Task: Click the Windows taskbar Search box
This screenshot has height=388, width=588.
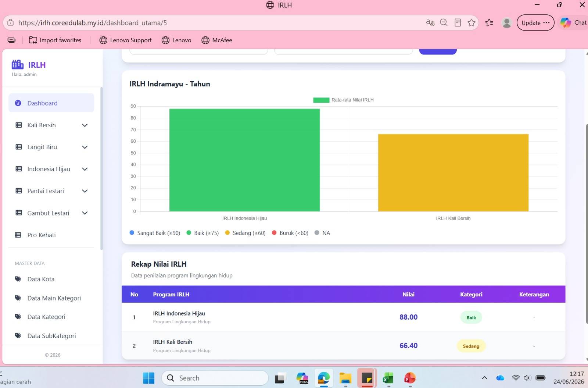Action: [x=215, y=378]
